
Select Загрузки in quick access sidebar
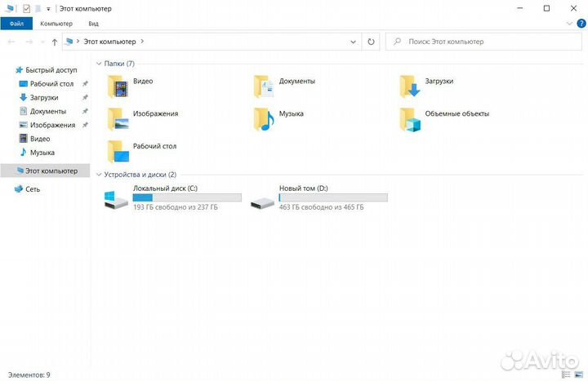tap(44, 97)
